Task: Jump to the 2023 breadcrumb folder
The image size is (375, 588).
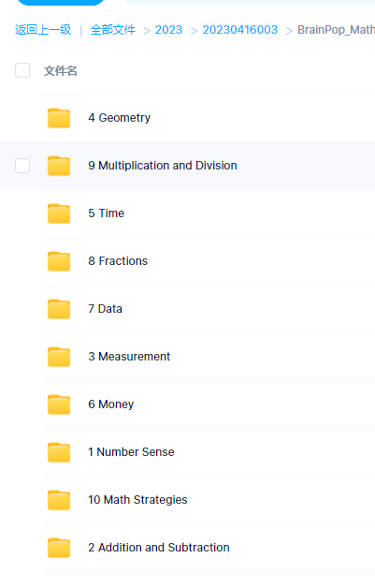Action: point(168,30)
